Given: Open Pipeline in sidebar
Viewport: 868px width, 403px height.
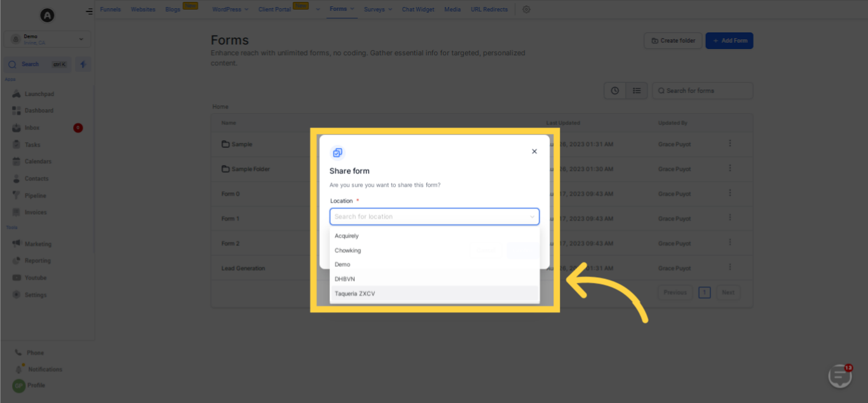Looking at the screenshot, I should coord(36,196).
